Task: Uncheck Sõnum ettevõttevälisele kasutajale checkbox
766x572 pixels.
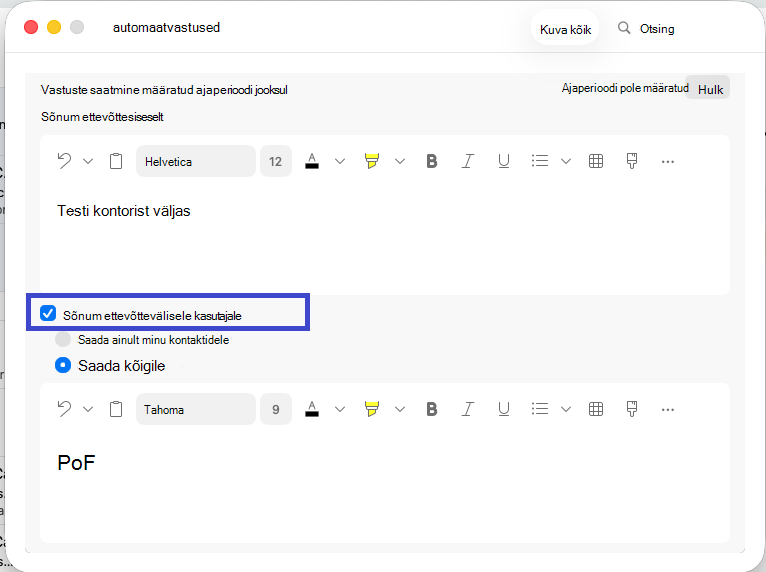Action: click(48, 314)
